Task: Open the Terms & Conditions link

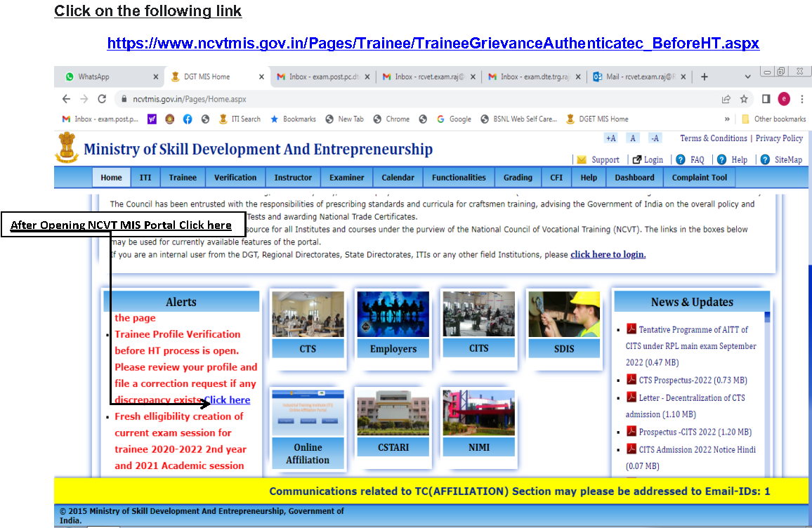Action: (x=713, y=138)
